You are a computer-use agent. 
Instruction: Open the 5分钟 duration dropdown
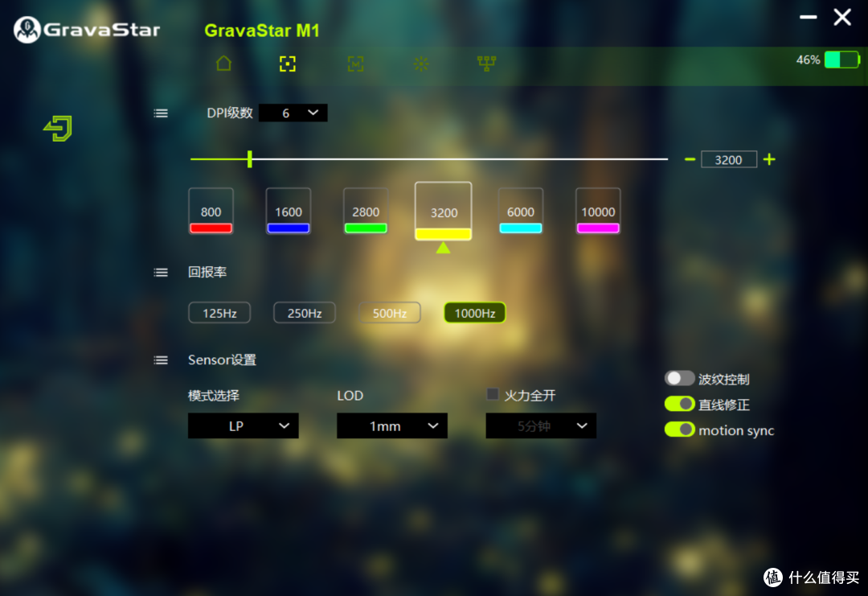[541, 426]
